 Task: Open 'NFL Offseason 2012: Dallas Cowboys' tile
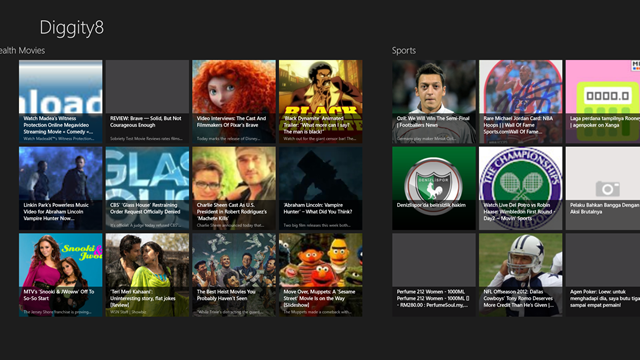pos(520,275)
